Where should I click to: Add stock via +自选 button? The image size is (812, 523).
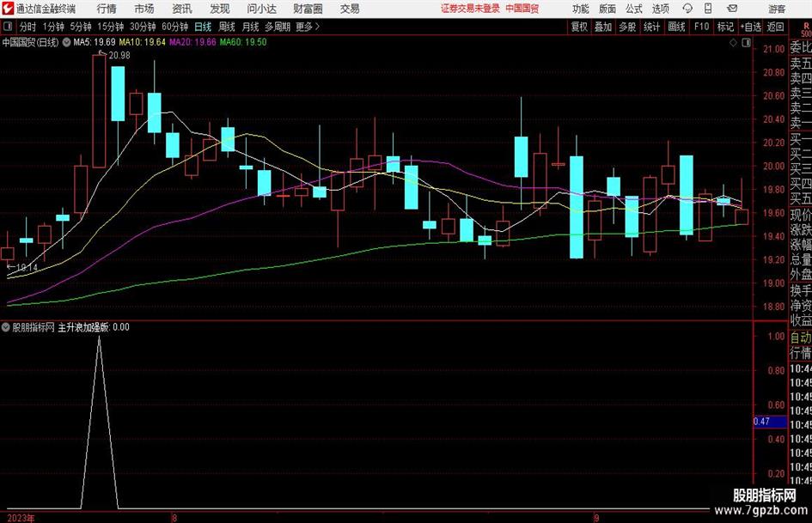click(751, 27)
